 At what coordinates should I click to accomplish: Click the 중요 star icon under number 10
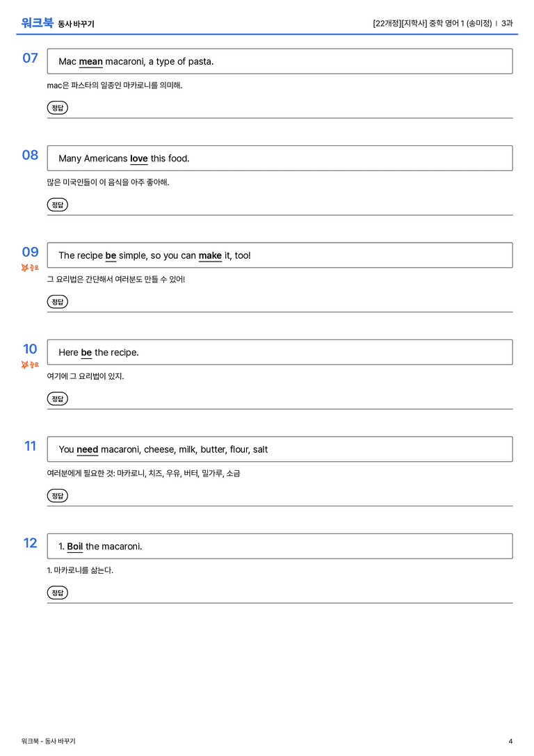click(x=25, y=364)
